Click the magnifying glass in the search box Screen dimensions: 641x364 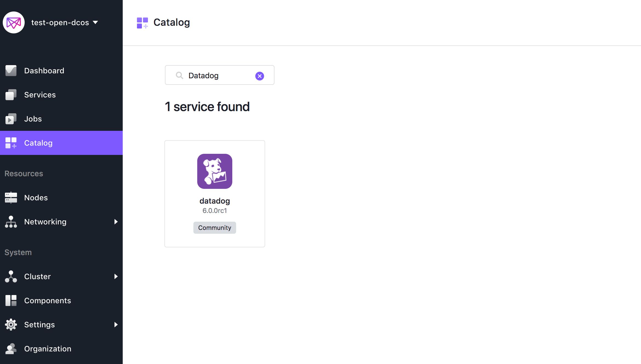pyautogui.click(x=180, y=75)
